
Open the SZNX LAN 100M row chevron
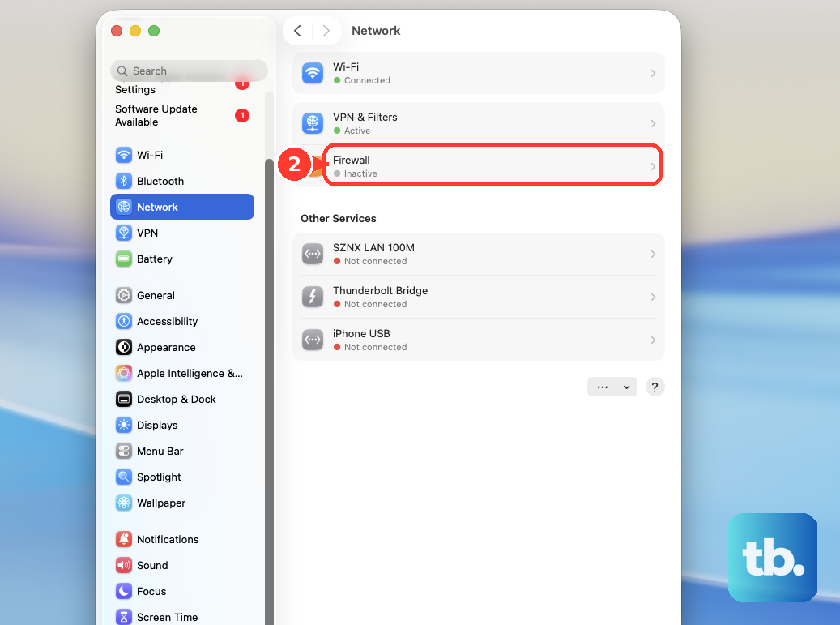point(653,254)
